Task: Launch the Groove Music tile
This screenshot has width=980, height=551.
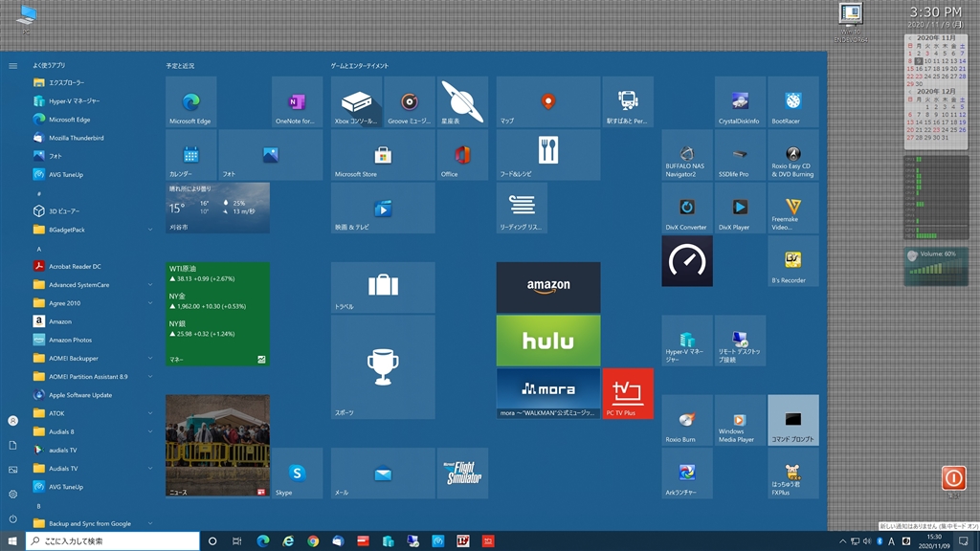Action: pyautogui.click(x=410, y=101)
